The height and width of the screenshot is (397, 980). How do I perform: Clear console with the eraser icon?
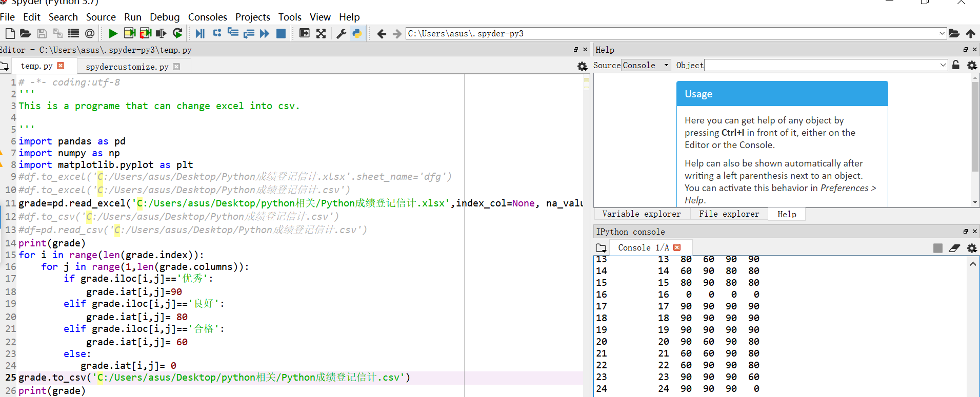tap(954, 248)
